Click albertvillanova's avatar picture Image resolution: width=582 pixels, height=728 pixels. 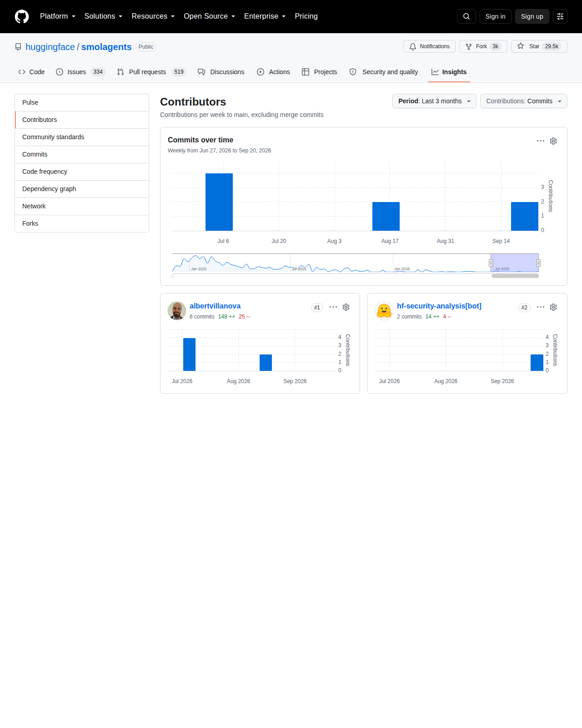click(x=177, y=311)
